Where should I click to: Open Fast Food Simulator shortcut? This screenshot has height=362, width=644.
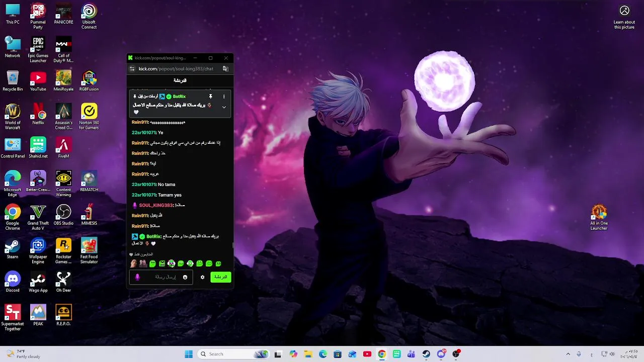point(89,251)
